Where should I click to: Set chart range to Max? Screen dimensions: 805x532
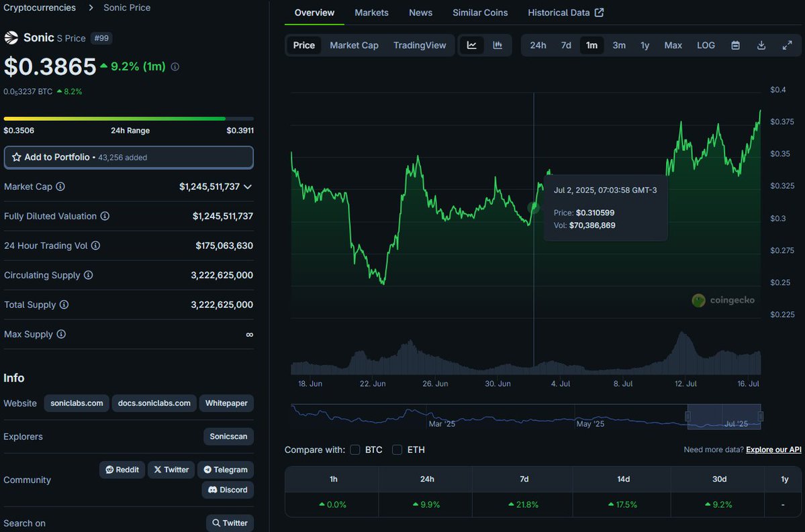pos(673,45)
